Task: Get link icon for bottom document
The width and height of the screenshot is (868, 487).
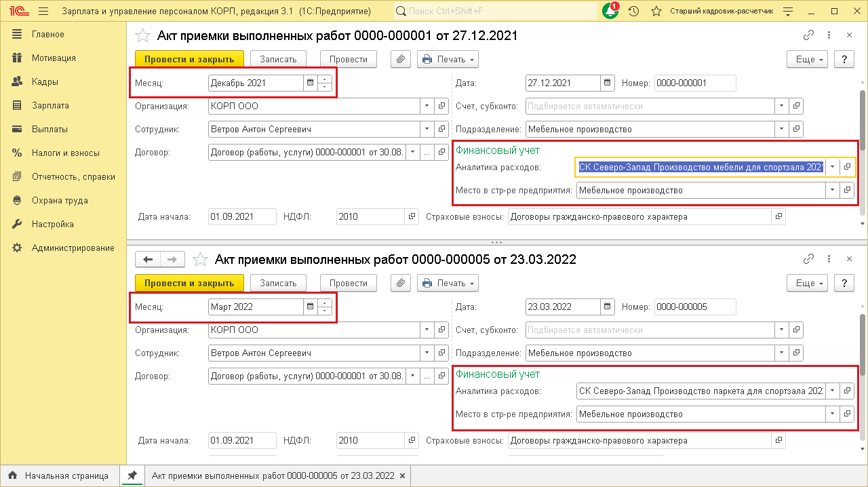Action: tap(808, 259)
